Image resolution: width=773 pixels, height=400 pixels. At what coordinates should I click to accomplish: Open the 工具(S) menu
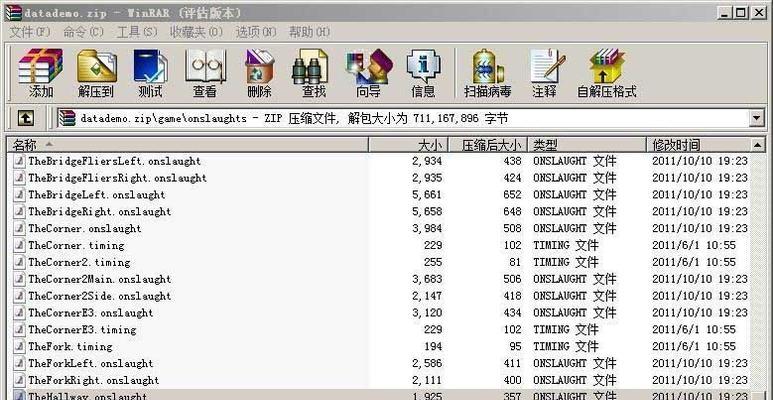tap(137, 32)
